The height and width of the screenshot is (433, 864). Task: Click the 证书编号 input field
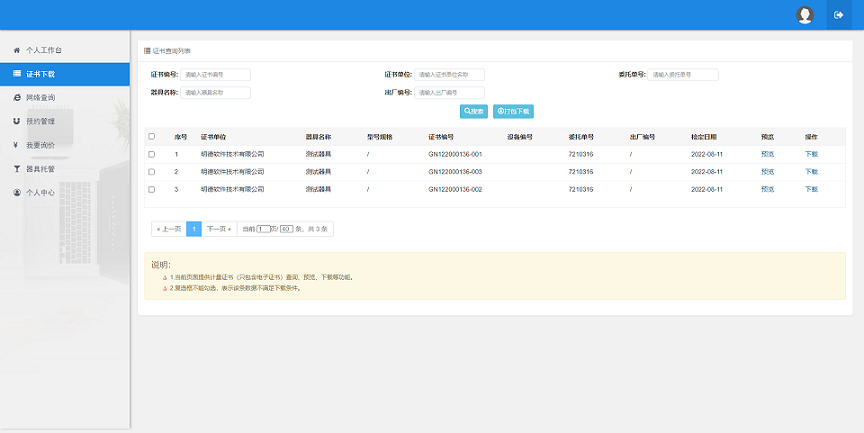(216, 74)
